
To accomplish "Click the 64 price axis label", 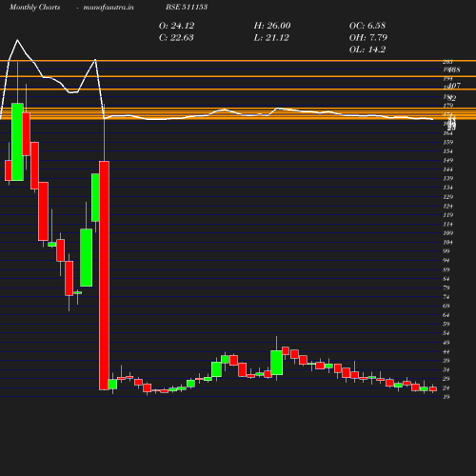I will point(446,315).
